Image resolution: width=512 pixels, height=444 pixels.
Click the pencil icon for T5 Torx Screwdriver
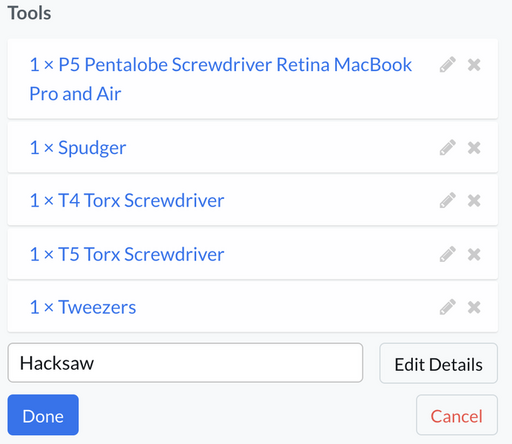(x=447, y=254)
